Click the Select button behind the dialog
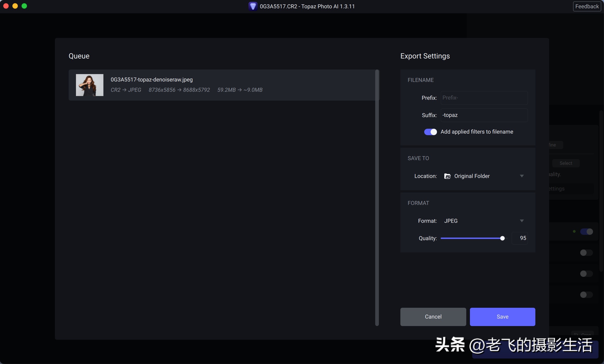 pyautogui.click(x=566, y=163)
